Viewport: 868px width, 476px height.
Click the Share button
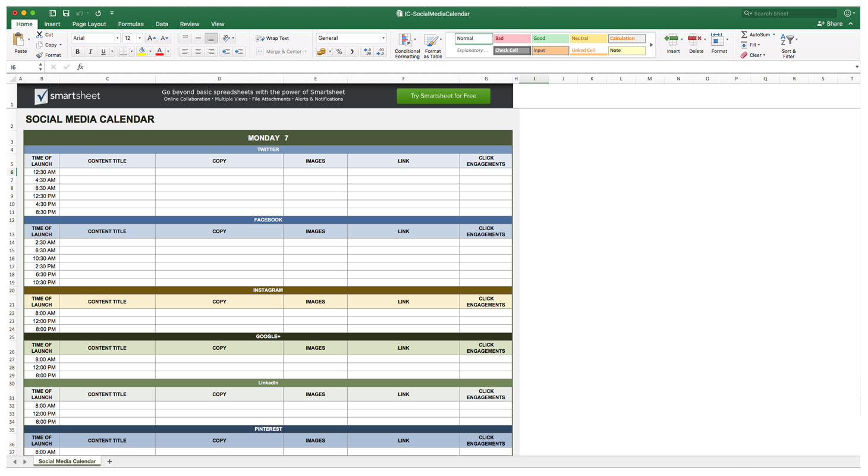[830, 24]
